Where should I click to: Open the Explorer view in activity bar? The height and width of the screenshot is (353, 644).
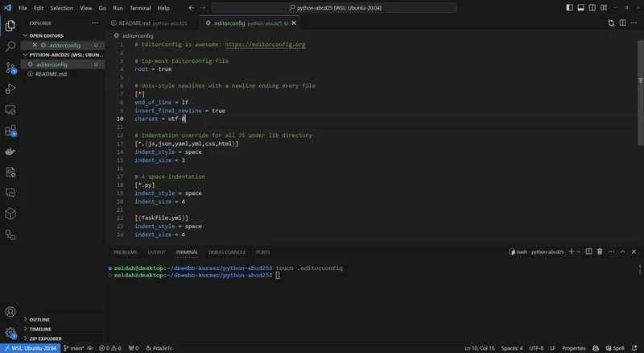click(x=10, y=26)
